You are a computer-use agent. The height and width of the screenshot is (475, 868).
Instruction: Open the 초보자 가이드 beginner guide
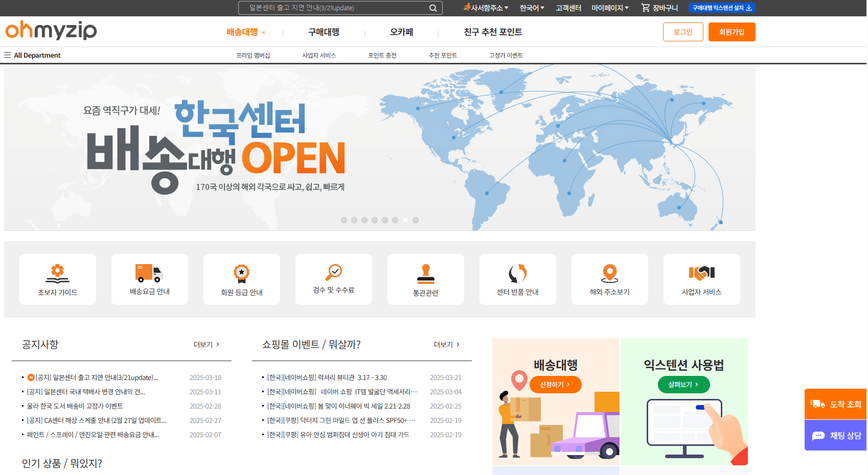(57, 279)
